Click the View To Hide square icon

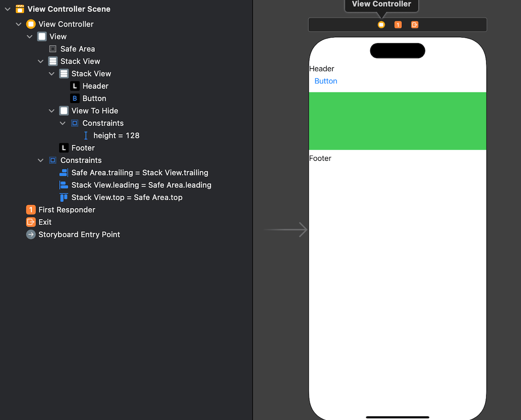(x=64, y=110)
